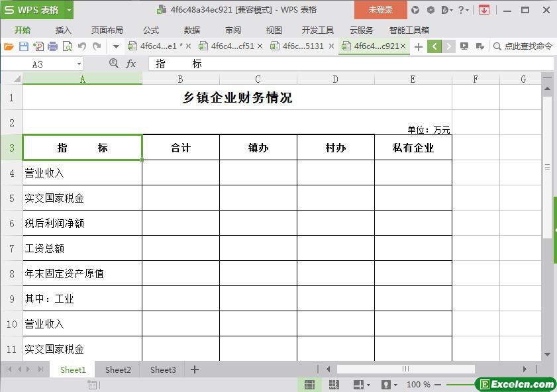Select the 私有企业 header cell
557x392 pixels.
point(413,148)
